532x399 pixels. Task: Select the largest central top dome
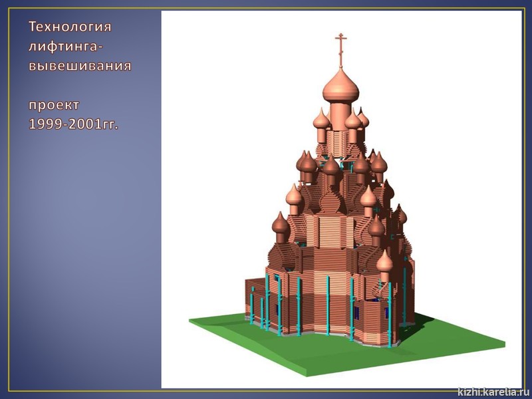[341, 86]
